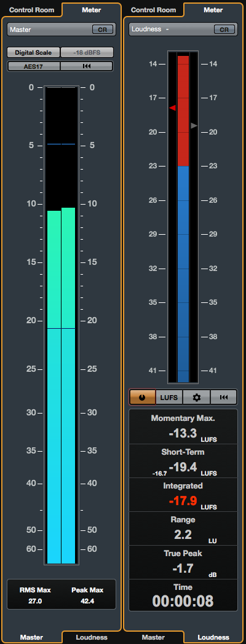Open Meter tab in left panel
The height and width of the screenshot is (644, 246).
point(92,9)
